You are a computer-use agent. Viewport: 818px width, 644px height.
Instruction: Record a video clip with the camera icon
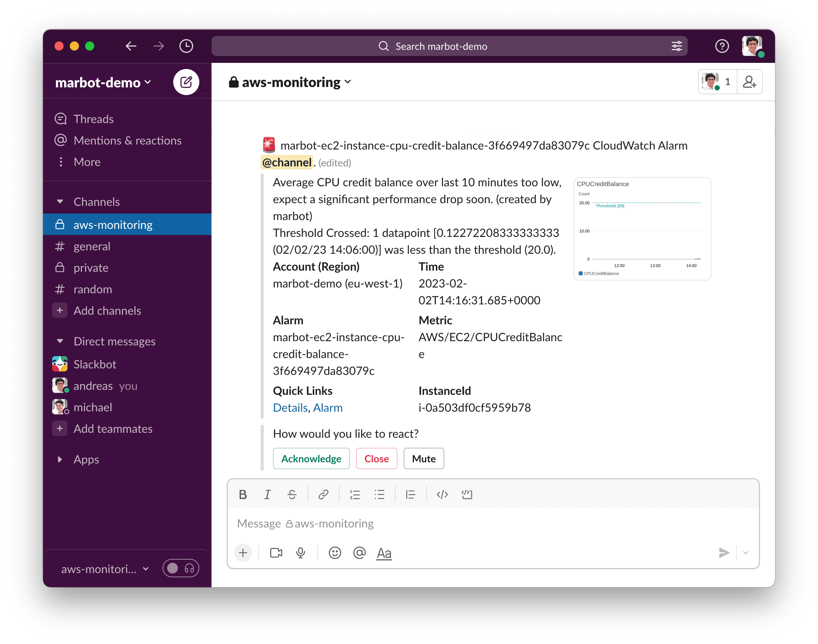(276, 553)
